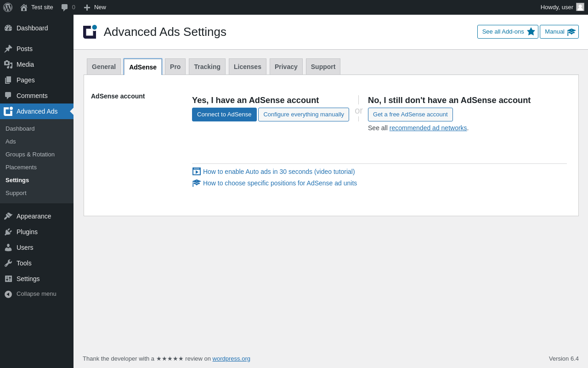Go to the Privacy tab
The image size is (588, 368).
(x=286, y=67)
